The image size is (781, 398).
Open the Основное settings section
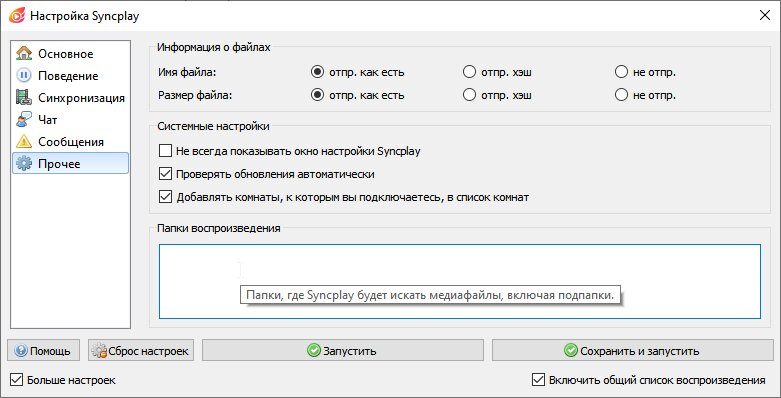click(70, 54)
